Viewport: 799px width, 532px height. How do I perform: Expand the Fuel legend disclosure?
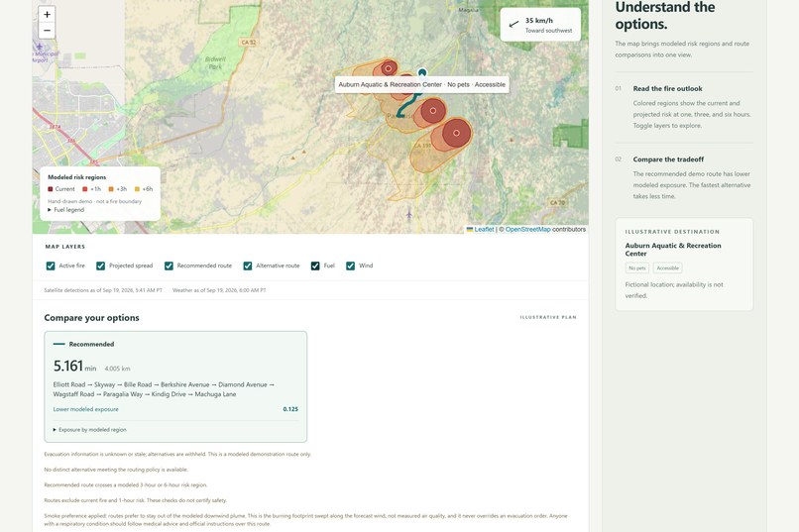(x=66, y=210)
